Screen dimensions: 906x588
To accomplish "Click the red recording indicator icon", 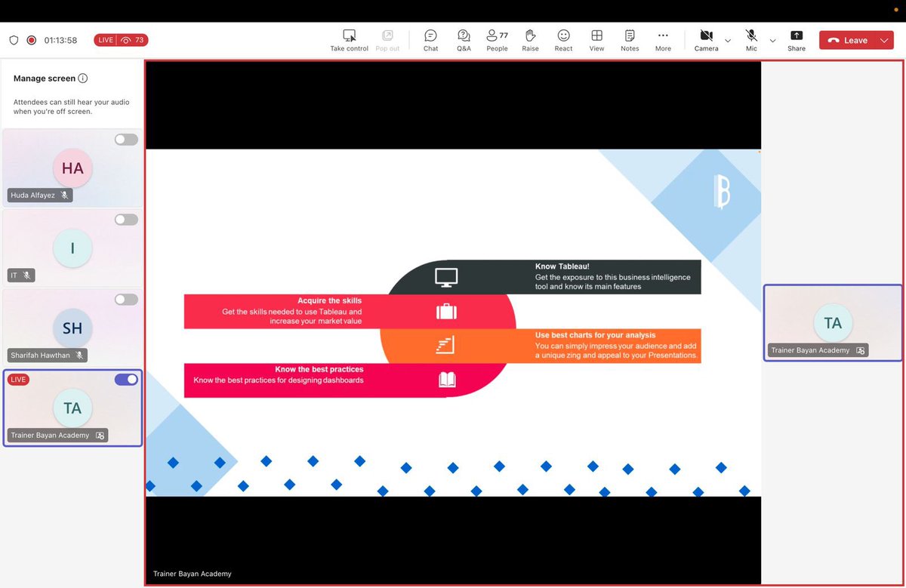I will [x=32, y=40].
